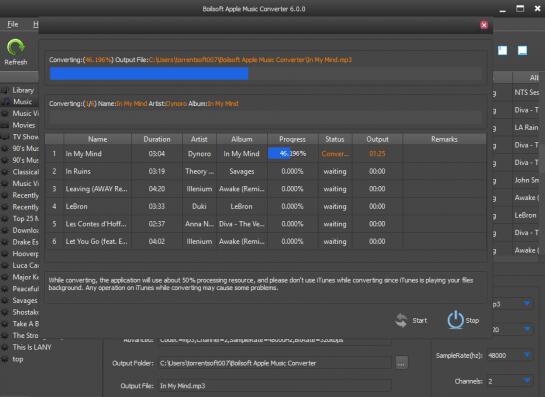Select the 'In Ruins' track row
545x397 pixels.
click(x=266, y=171)
